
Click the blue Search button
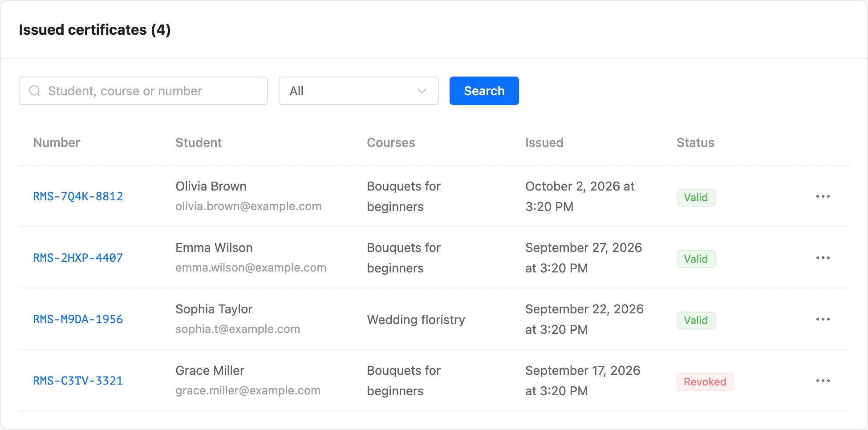(x=484, y=91)
